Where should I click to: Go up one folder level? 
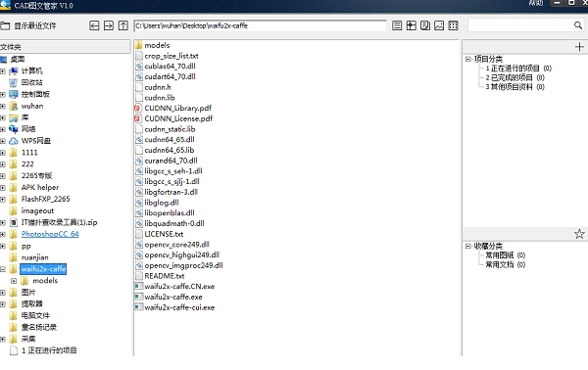[123, 25]
